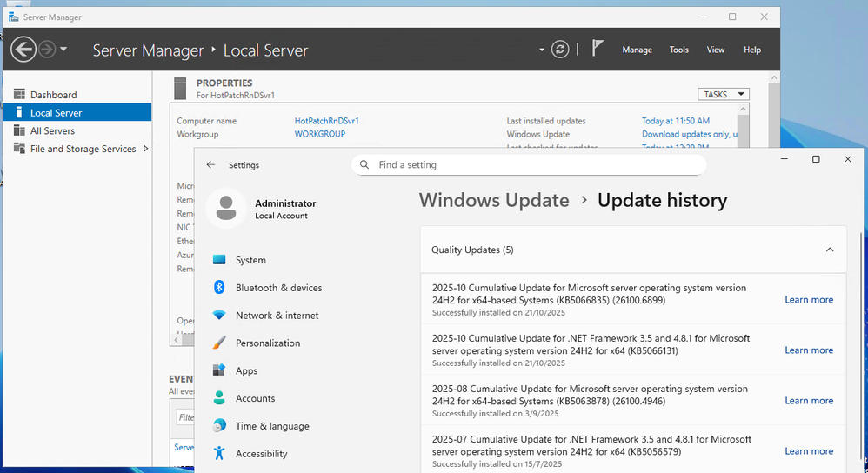This screenshot has height=473, width=868.
Task: Click the HotPatchRnDSvr1 computer name link
Action: coord(327,121)
